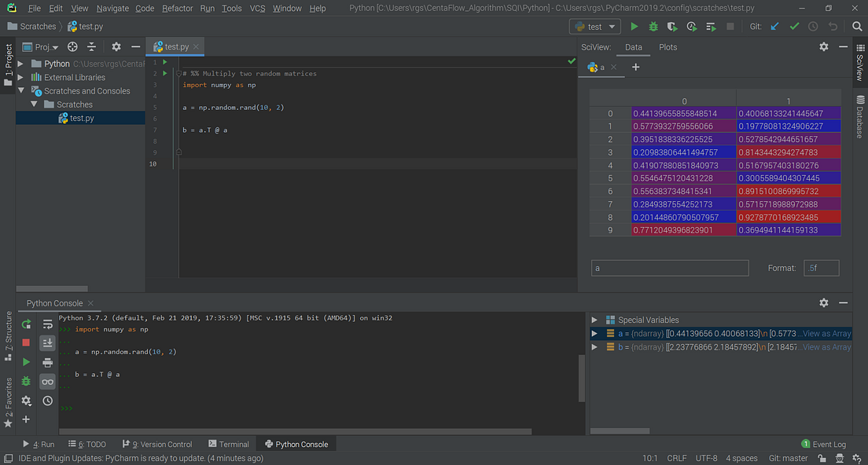Toggle Scroll to End in the console
The height and width of the screenshot is (465, 868).
47,343
